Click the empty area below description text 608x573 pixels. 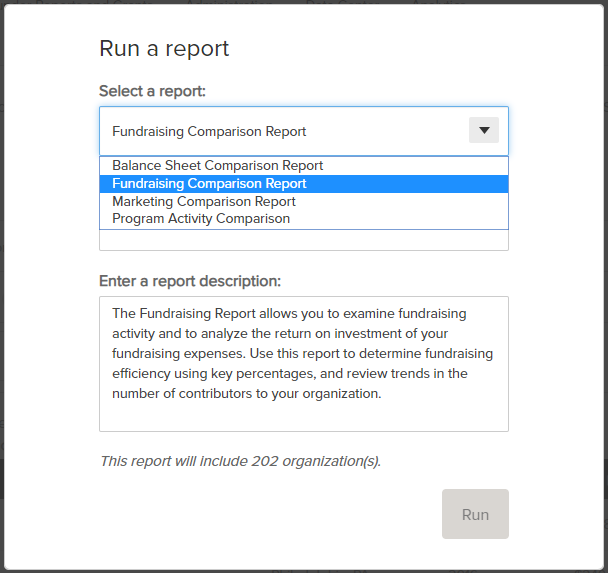(303, 416)
